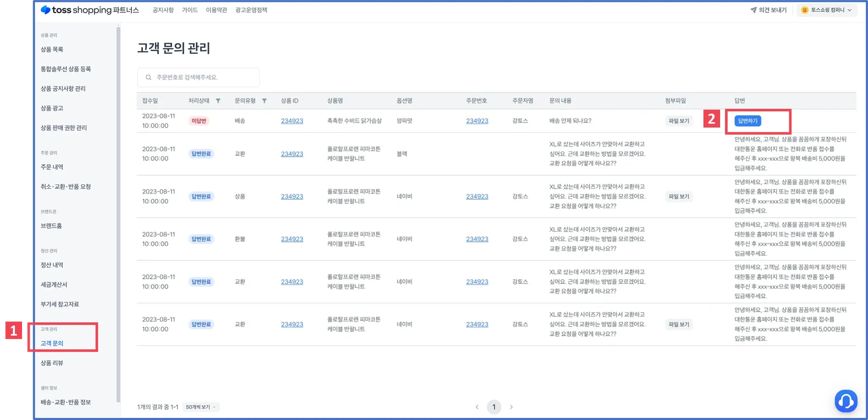The image size is (868, 420).
Task: Click 파일 보기 in the first row
Action: 679,121
